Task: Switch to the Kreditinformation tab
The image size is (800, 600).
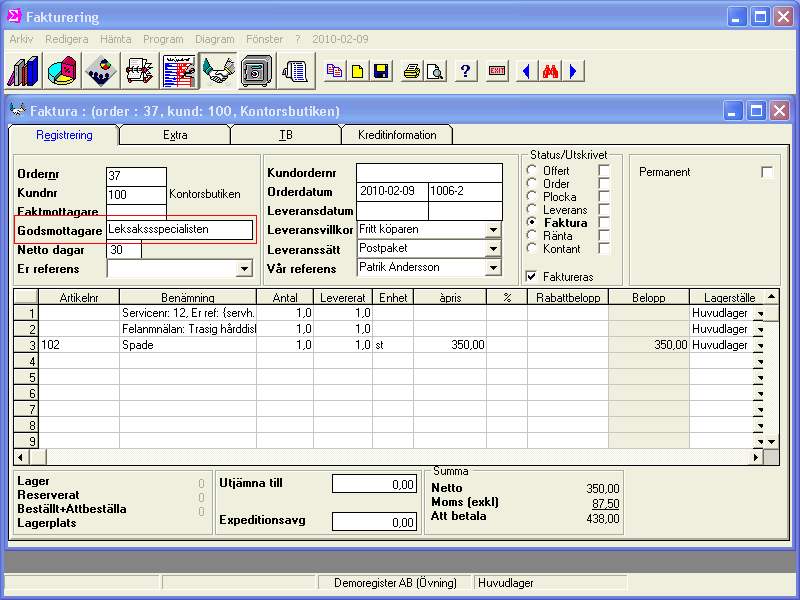Action: click(396, 135)
